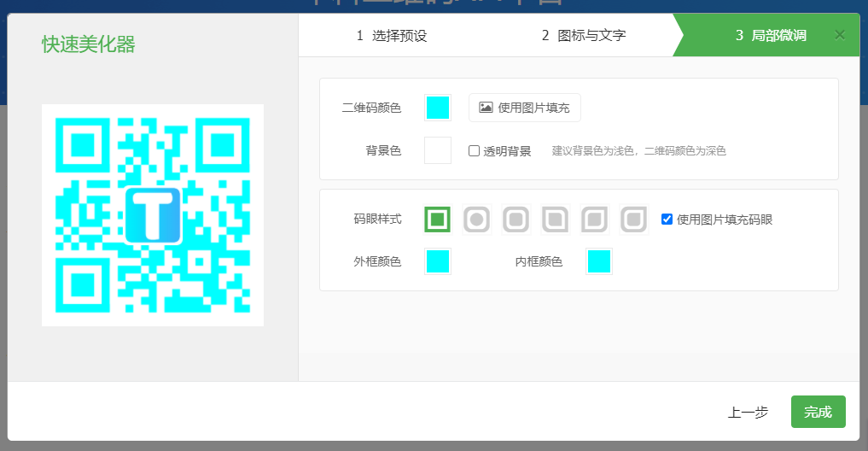Select step 3 局部微调 tab
Image resolution: width=868 pixels, height=451 pixels.
tap(770, 36)
